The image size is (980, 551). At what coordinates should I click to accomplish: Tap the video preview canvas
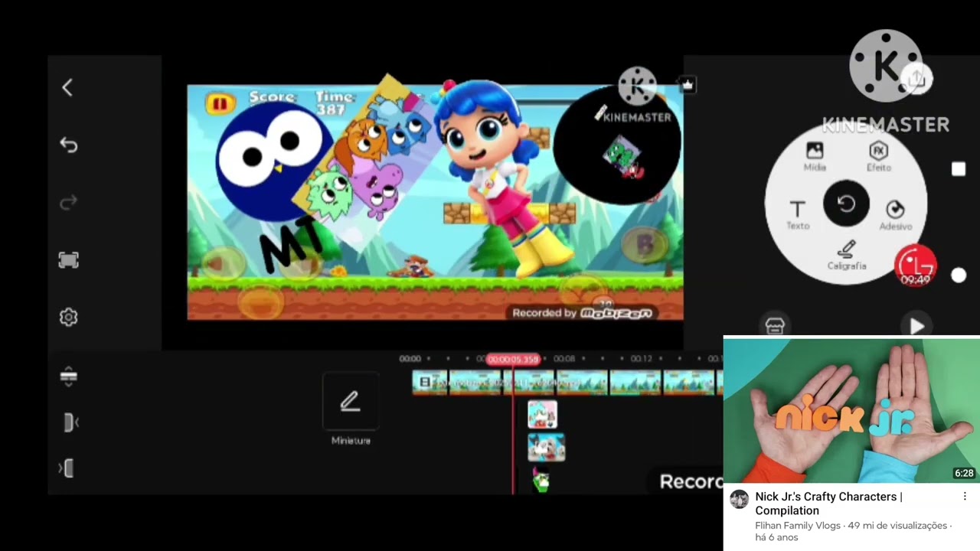click(x=435, y=202)
